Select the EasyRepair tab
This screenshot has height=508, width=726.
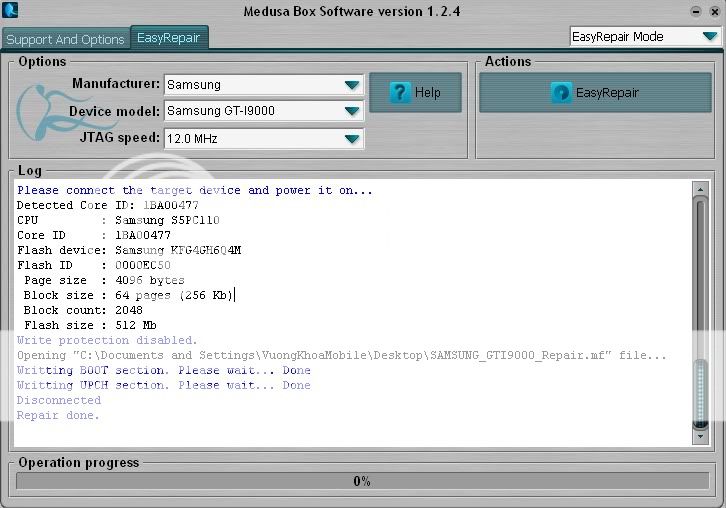(x=169, y=38)
